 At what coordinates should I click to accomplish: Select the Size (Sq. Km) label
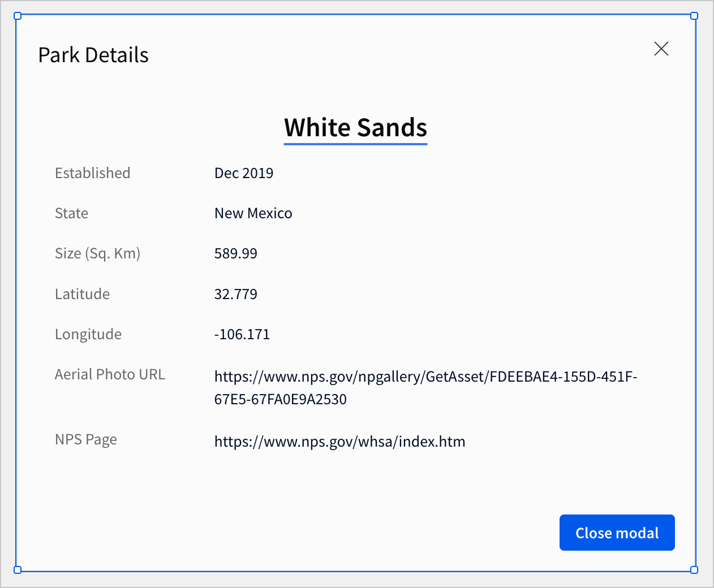pos(97,253)
